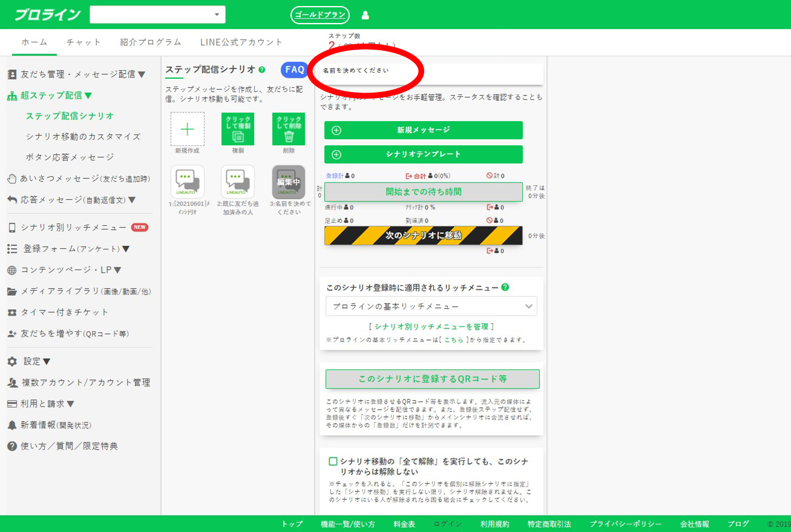This screenshot has height=532, width=791.
Task: Select scenario 2:既に友だち追加済みの人
Action: (x=238, y=182)
